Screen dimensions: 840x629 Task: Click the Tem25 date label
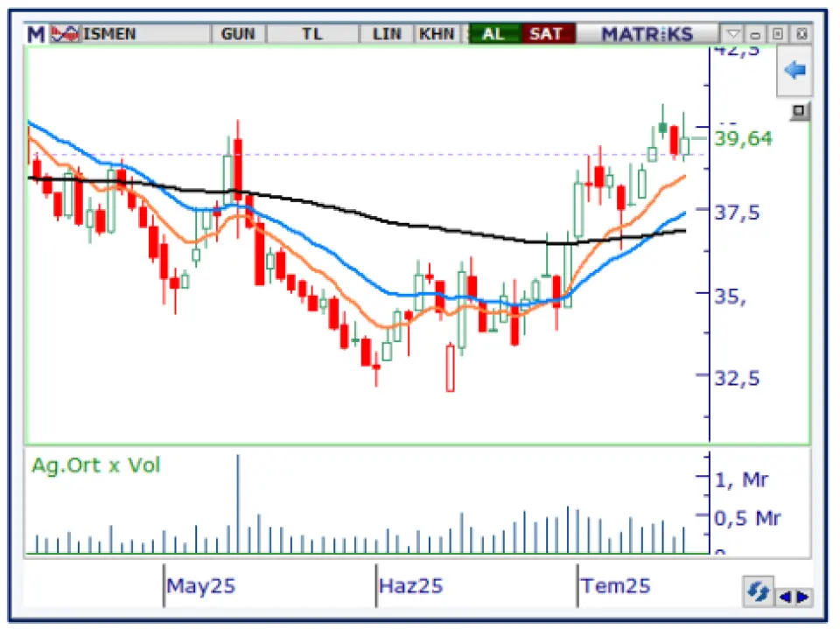pyautogui.click(x=616, y=585)
